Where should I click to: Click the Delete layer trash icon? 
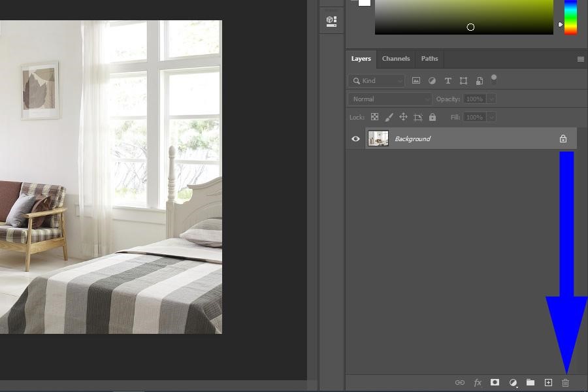[566, 383]
